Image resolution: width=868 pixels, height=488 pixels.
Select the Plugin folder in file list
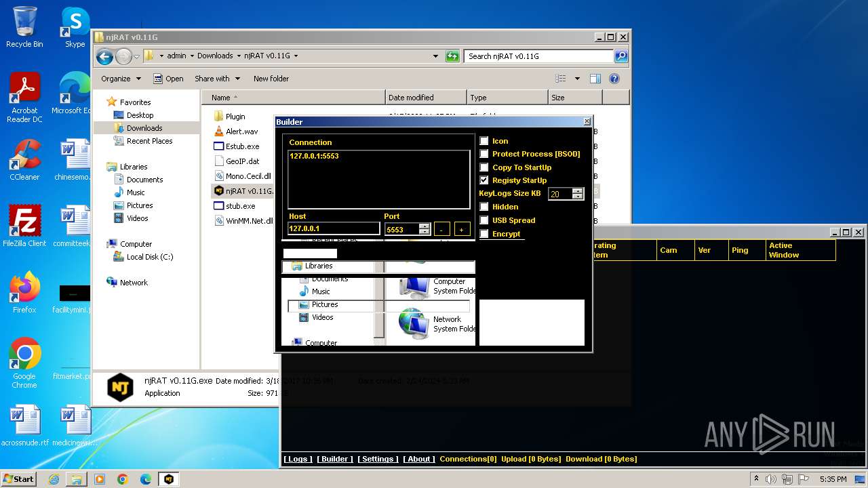235,117
